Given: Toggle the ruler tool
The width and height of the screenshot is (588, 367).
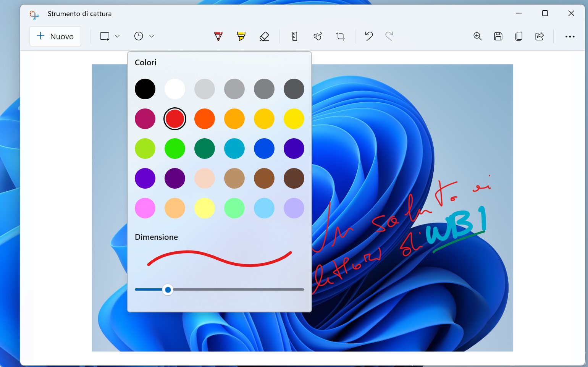Looking at the screenshot, I should tap(294, 36).
